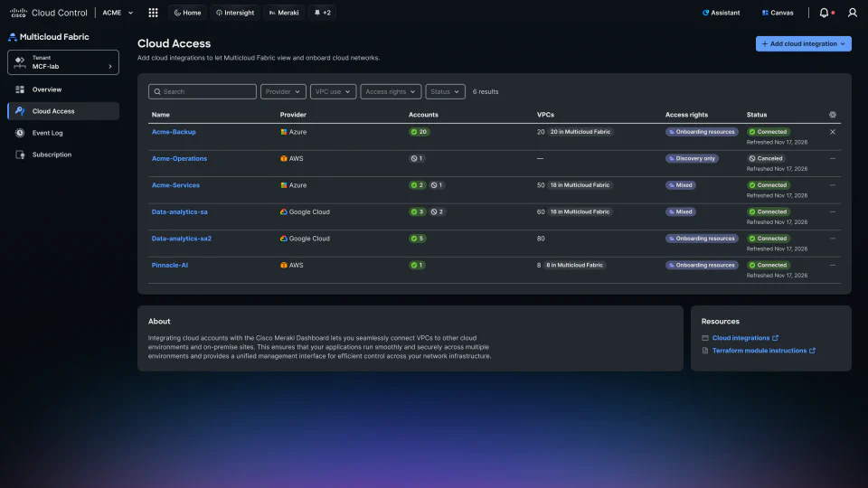The image size is (868, 488).
Task: Click the Azure icon in Acme-Backup row
Action: [283, 132]
